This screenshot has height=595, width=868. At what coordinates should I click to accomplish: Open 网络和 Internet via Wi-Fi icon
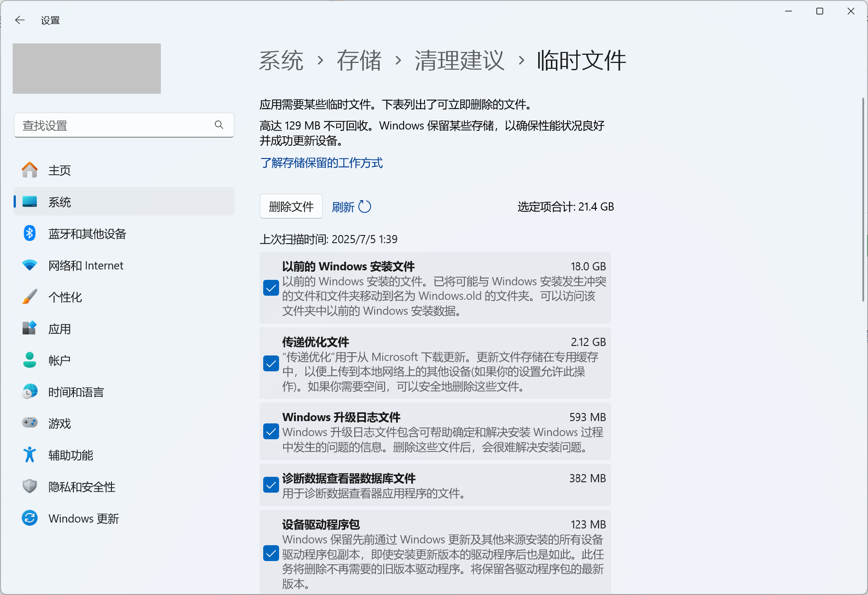point(29,265)
